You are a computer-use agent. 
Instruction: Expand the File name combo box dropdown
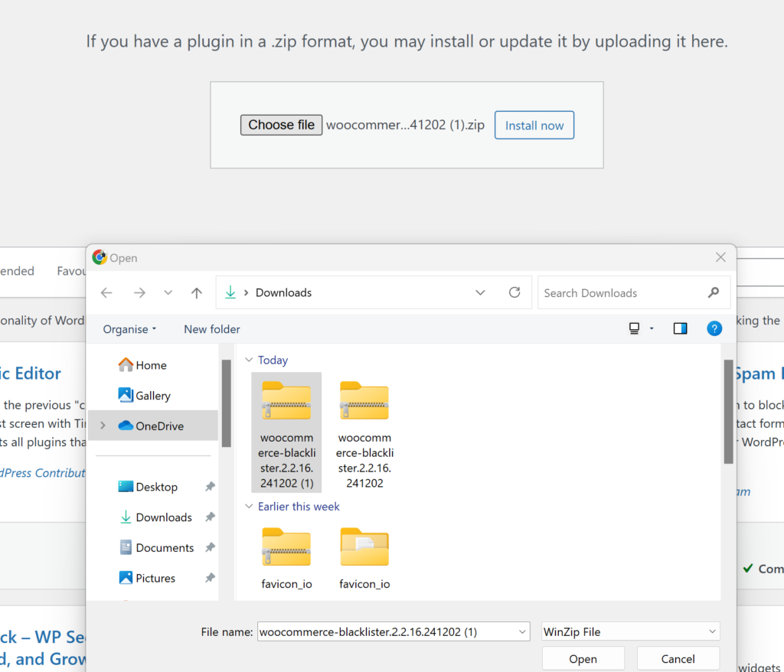[521, 631]
